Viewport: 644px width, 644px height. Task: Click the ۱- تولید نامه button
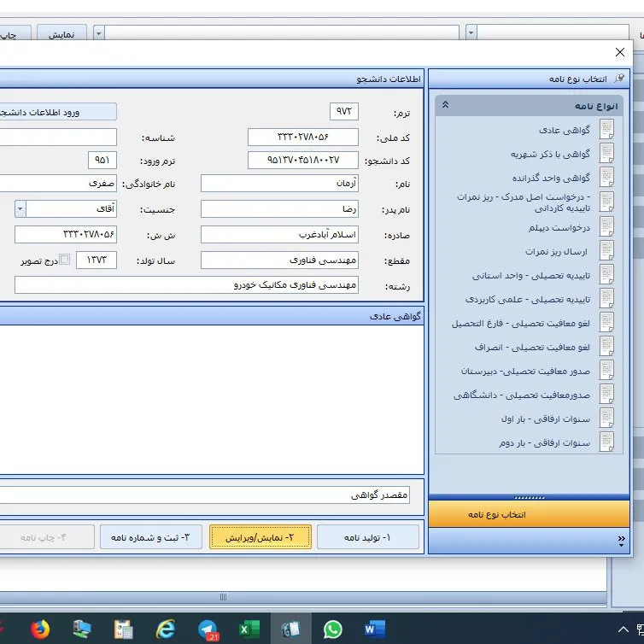367,537
